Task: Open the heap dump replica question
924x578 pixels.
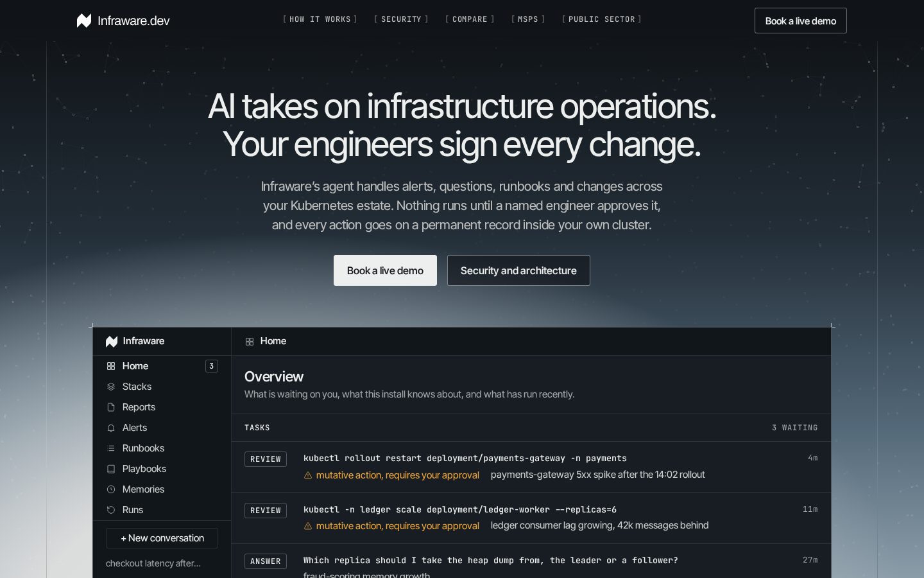Action: pyautogui.click(x=491, y=560)
